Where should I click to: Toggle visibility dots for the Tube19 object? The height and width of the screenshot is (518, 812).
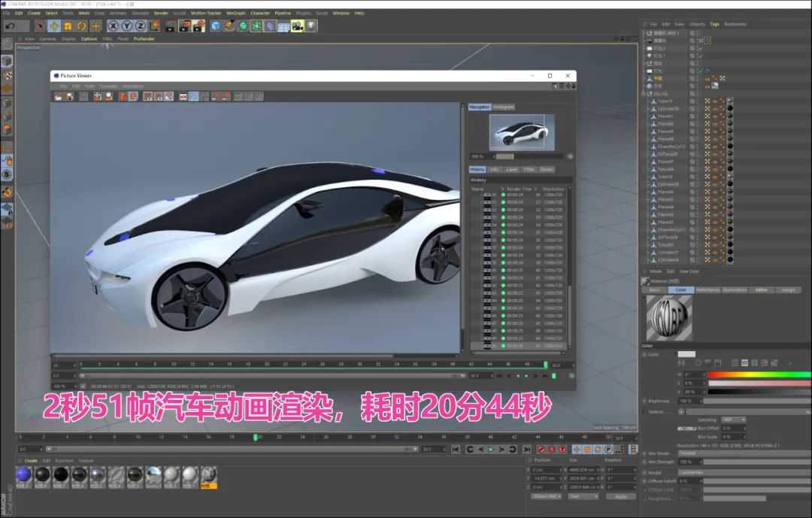[698, 101]
